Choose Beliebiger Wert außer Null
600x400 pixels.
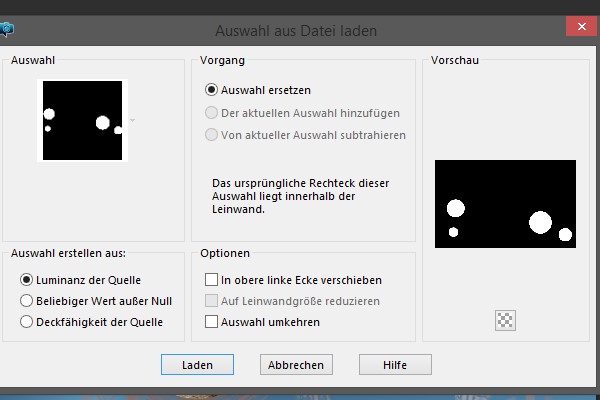click(x=27, y=300)
